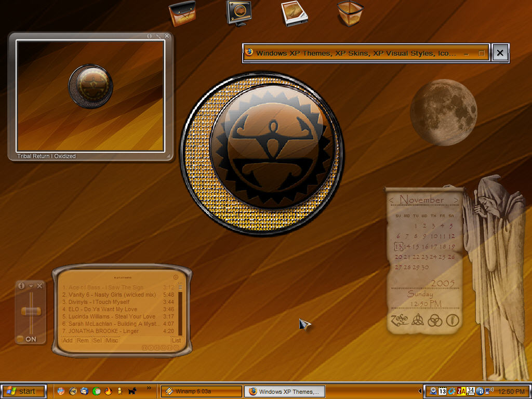The width and height of the screenshot is (532, 399).
Task: Click the start button
Action: click(23, 391)
